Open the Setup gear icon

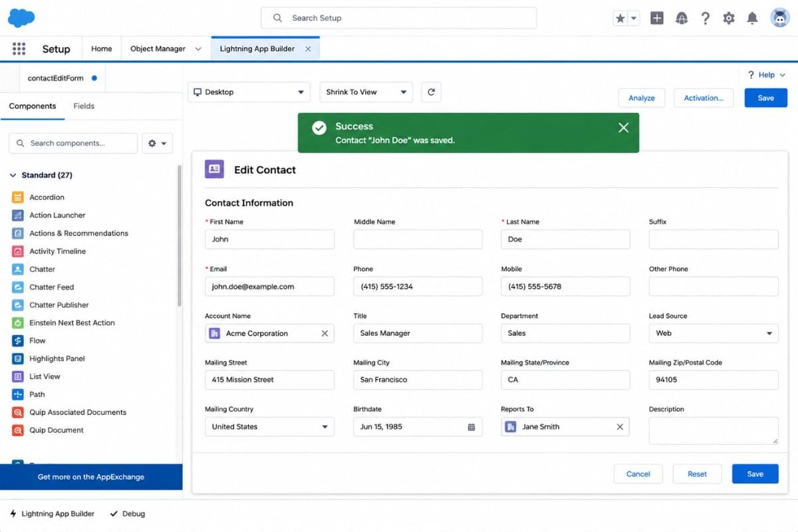coord(729,19)
